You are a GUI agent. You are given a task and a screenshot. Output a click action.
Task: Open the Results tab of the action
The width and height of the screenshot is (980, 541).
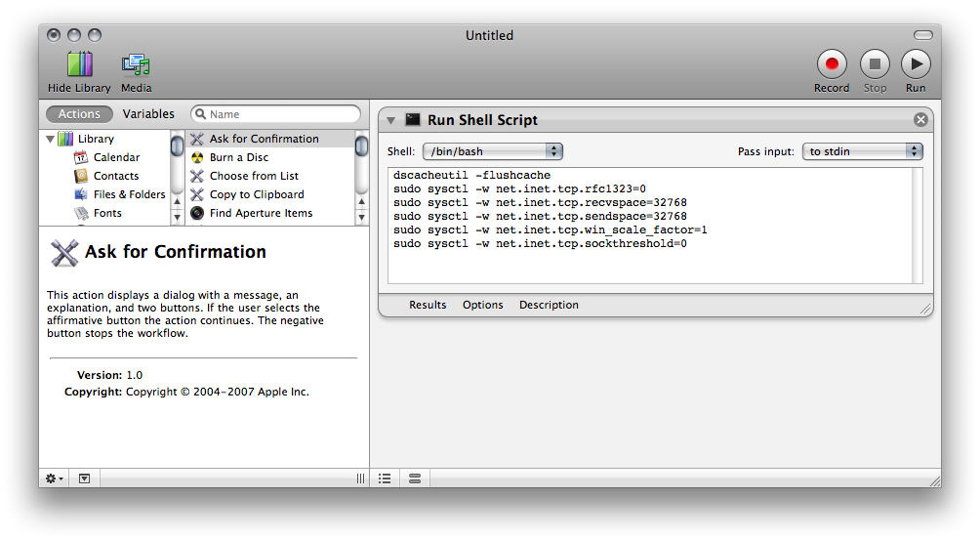tap(428, 305)
